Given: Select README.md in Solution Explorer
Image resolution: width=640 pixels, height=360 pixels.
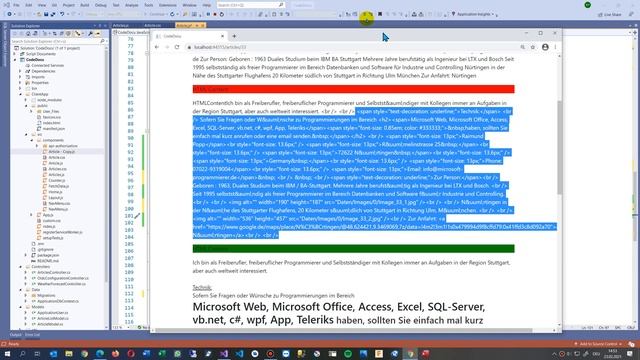Looking at the screenshot, I should (x=48, y=261).
